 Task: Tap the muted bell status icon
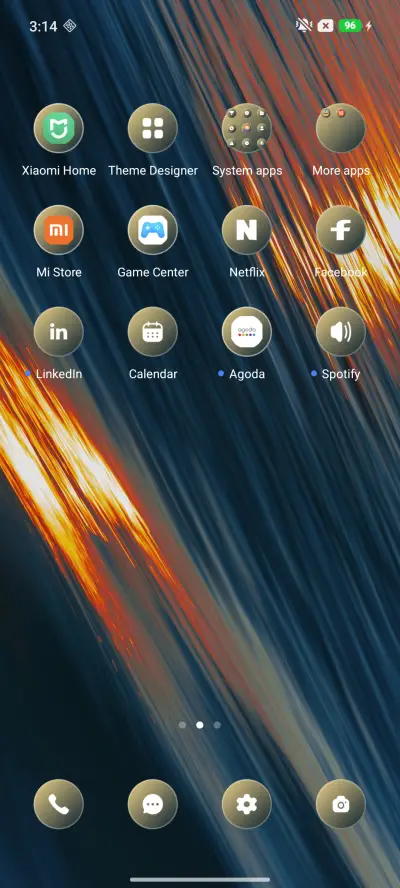[x=304, y=25]
